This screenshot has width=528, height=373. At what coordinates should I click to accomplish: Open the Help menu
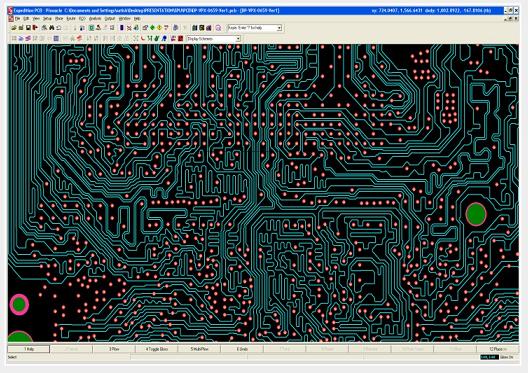click(x=137, y=19)
